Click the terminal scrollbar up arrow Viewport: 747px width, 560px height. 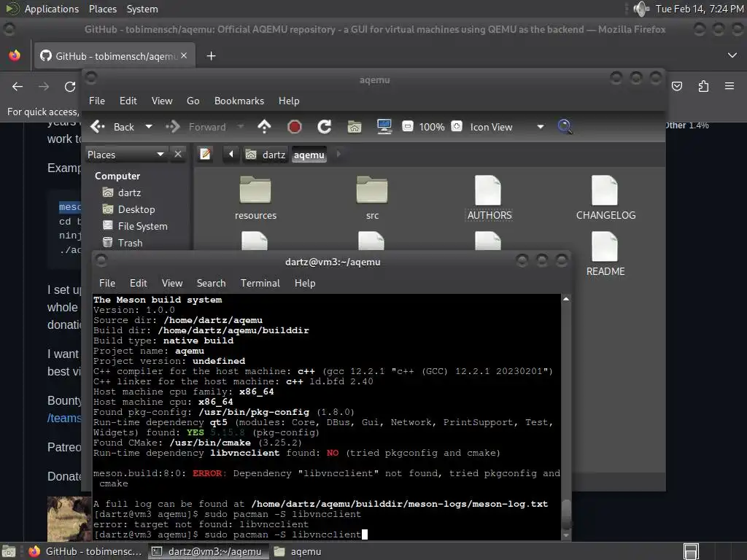click(x=566, y=299)
